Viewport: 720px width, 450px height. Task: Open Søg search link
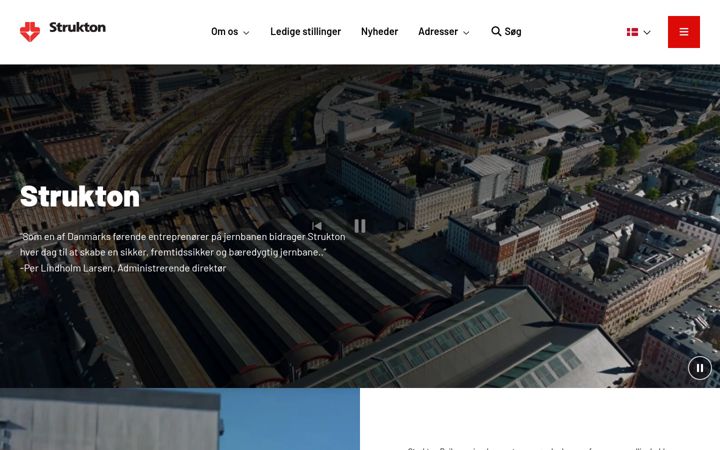513,32
